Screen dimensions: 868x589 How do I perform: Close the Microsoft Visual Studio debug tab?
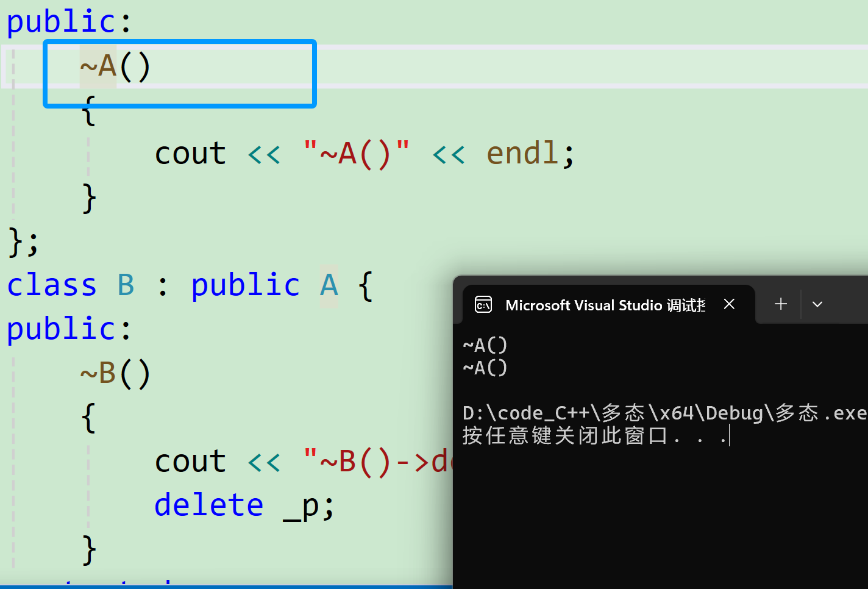729,304
